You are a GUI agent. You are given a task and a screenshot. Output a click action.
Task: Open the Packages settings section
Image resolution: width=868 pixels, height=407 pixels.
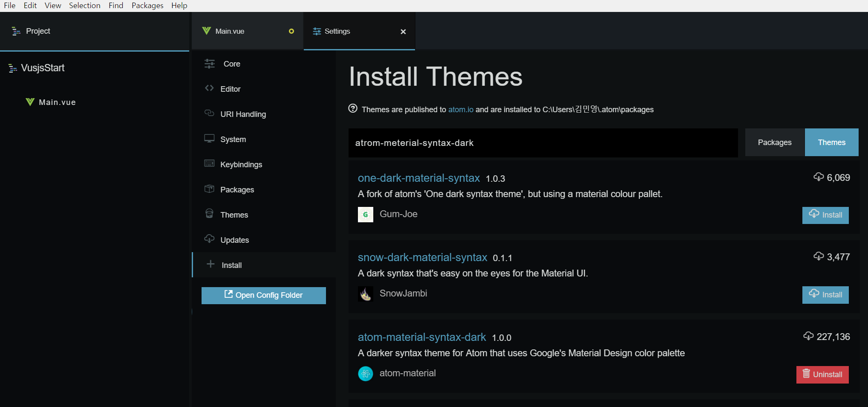pos(264,189)
